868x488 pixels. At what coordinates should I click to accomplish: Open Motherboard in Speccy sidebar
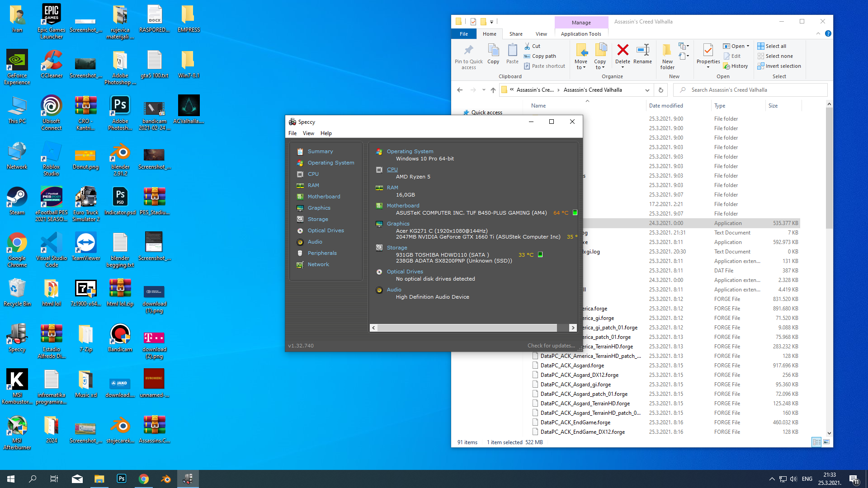click(324, 197)
